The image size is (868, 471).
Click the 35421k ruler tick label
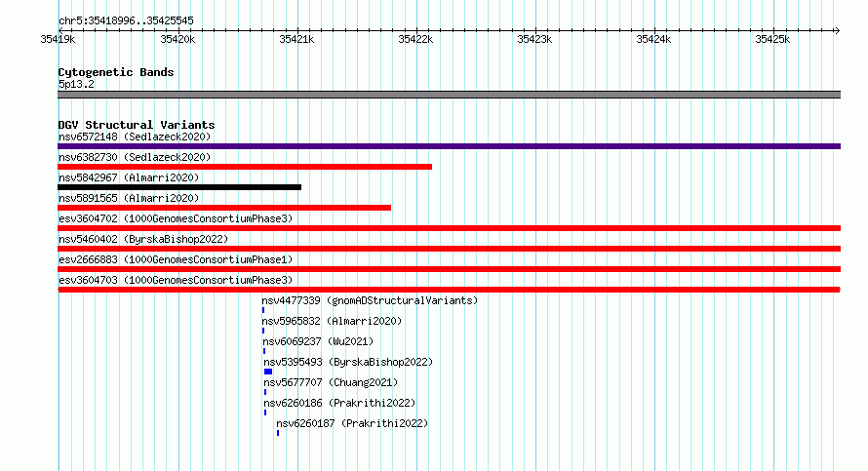pyautogui.click(x=296, y=39)
